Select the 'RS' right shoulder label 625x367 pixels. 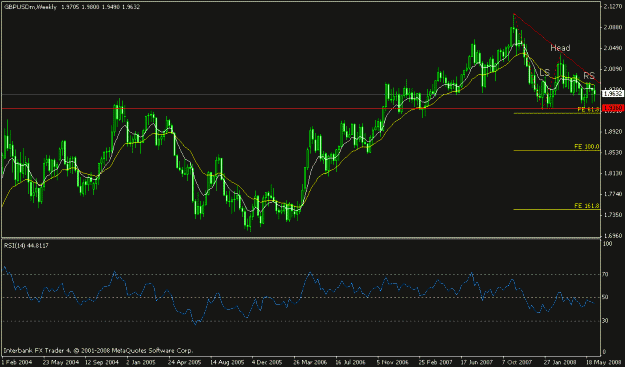click(589, 75)
